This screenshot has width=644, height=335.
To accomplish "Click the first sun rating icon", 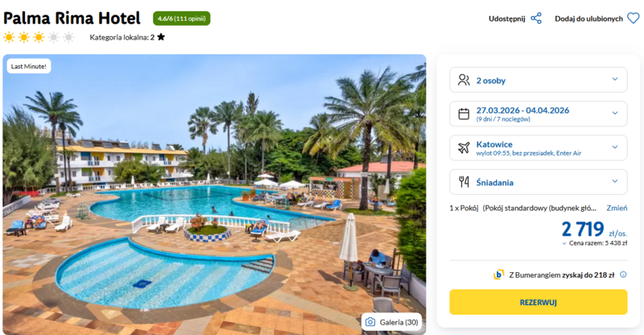I will tap(9, 37).
